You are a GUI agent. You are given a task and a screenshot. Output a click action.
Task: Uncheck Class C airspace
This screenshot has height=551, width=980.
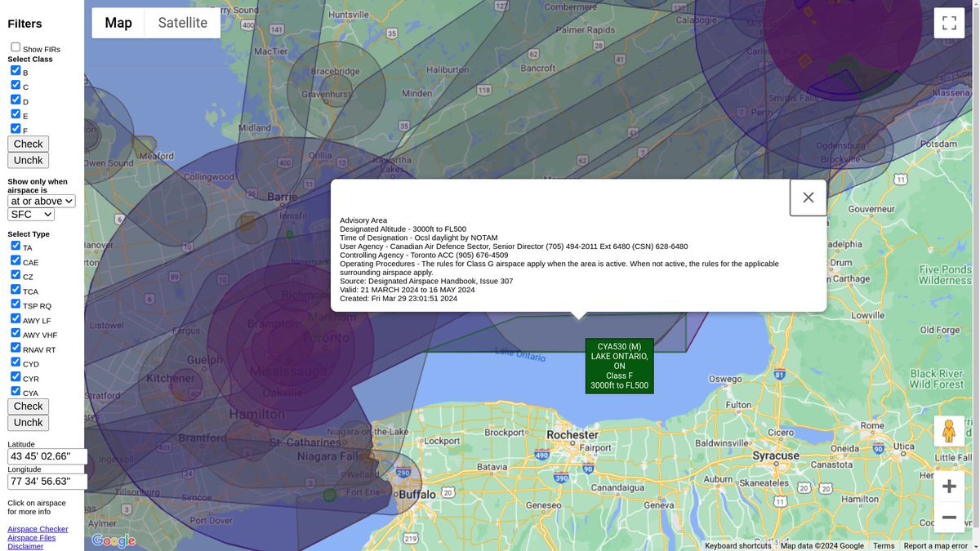[16, 85]
